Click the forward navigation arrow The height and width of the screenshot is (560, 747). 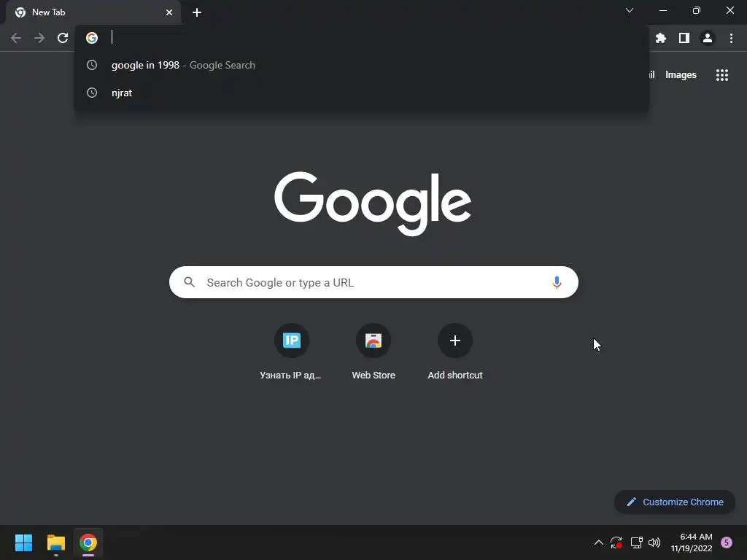(x=39, y=38)
